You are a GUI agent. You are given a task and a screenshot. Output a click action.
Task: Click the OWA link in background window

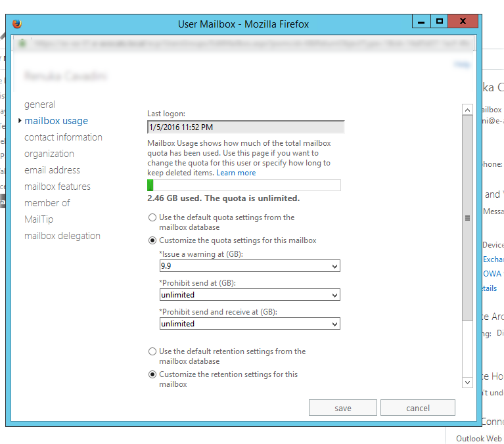coord(492,274)
